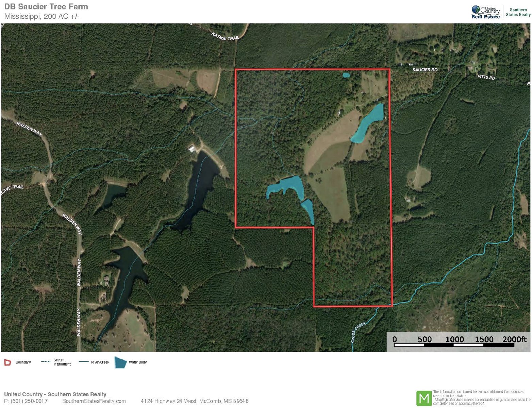The image size is (532, 408).
Task: Click the small pond near north boundary
Action: coord(346,75)
